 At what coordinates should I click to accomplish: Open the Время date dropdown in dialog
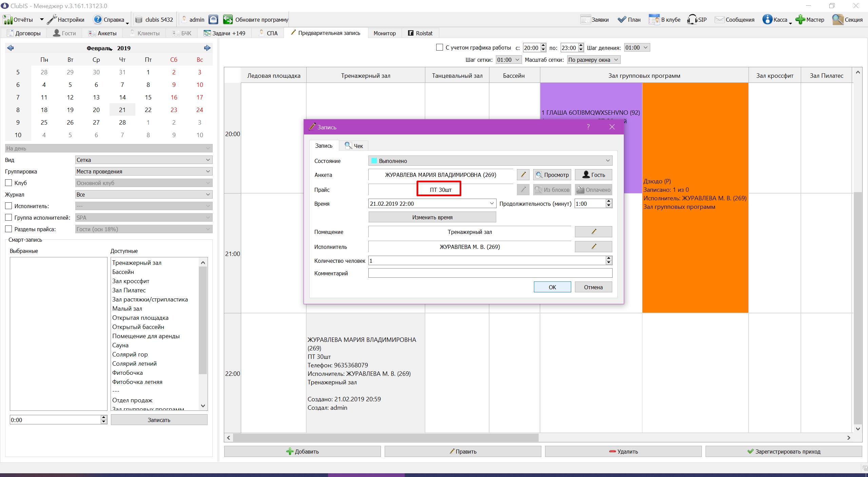491,204
